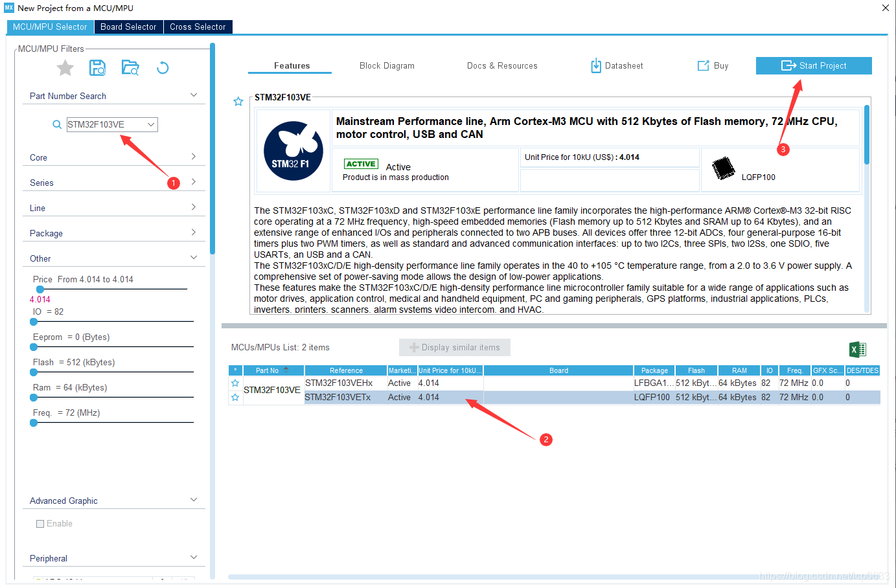Switch to Cross Selector tab
Viewport: 896px width, 588px height.
[x=198, y=27]
